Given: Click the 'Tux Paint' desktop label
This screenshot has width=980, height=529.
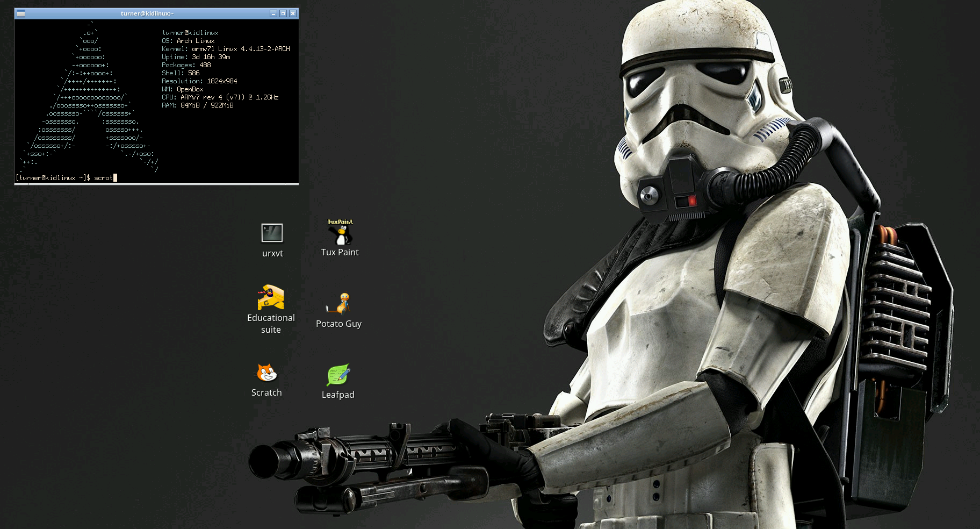Looking at the screenshot, I should coord(340,252).
